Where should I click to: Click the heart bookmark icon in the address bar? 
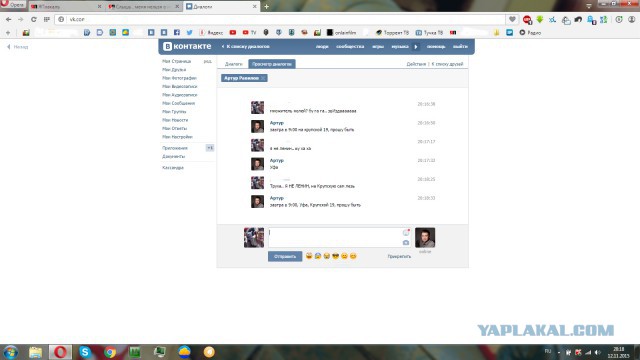point(512,19)
